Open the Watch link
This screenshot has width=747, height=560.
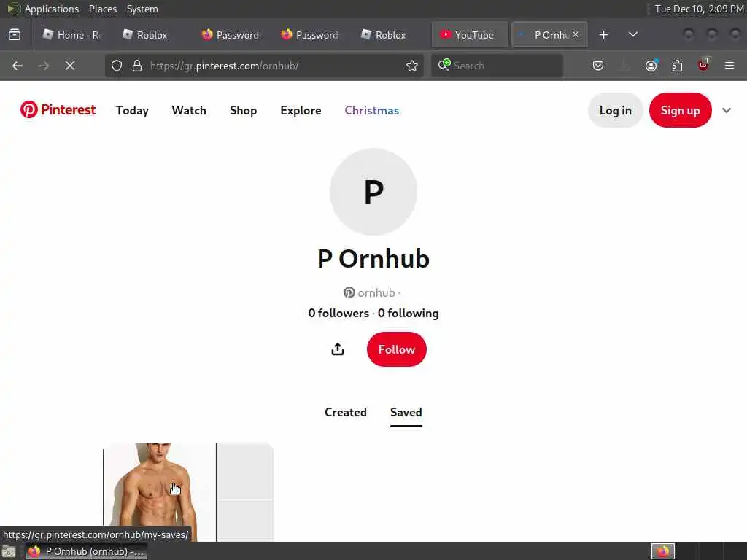tap(189, 111)
